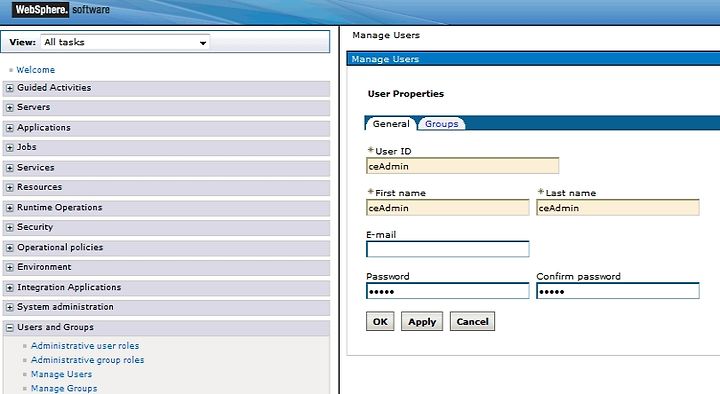Click the Manage Users panel title bar
Screen dimensions: 720x394
(x=533, y=59)
